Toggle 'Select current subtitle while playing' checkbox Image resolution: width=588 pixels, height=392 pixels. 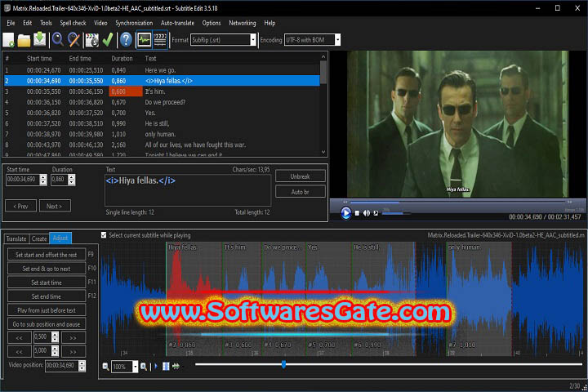[104, 235]
